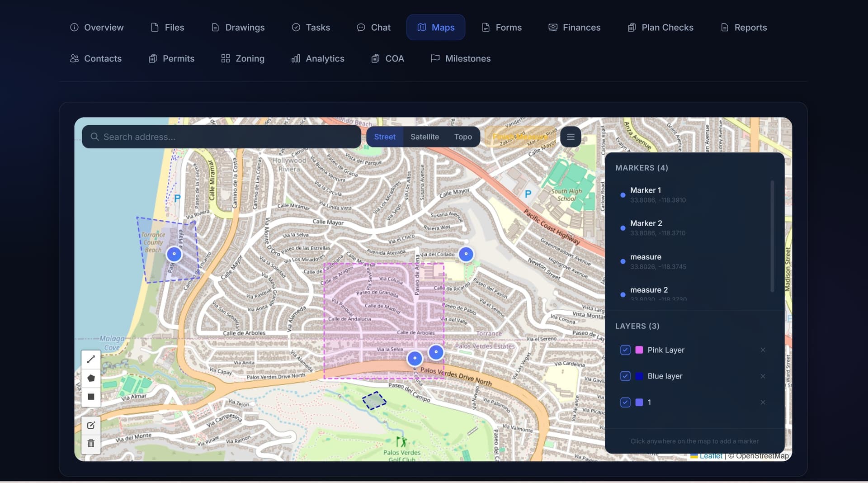868x483 pixels.
Task: Click the LAYERS (3) heading
Action: point(637,326)
